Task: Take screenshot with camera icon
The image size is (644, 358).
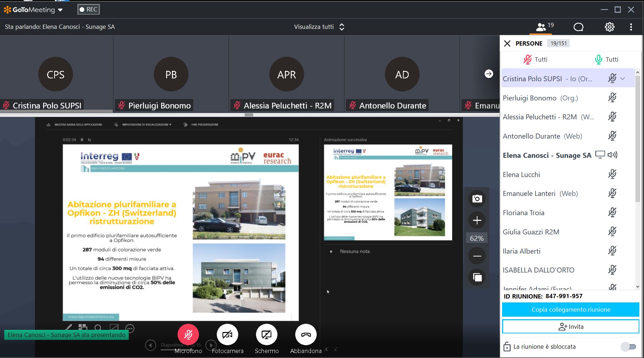Action: point(477,199)
